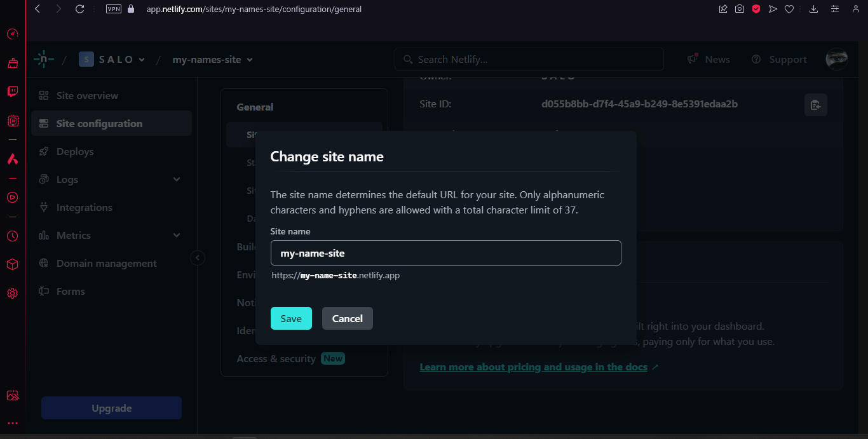Screen dimensions: 868x439
Task: Open History clock icon in sidebar
Action: pos(12,236)
